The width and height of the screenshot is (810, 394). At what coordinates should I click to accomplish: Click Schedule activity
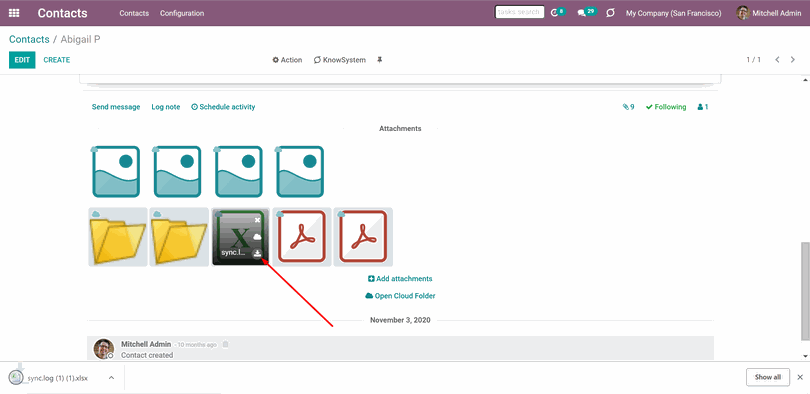coord(223,107)
